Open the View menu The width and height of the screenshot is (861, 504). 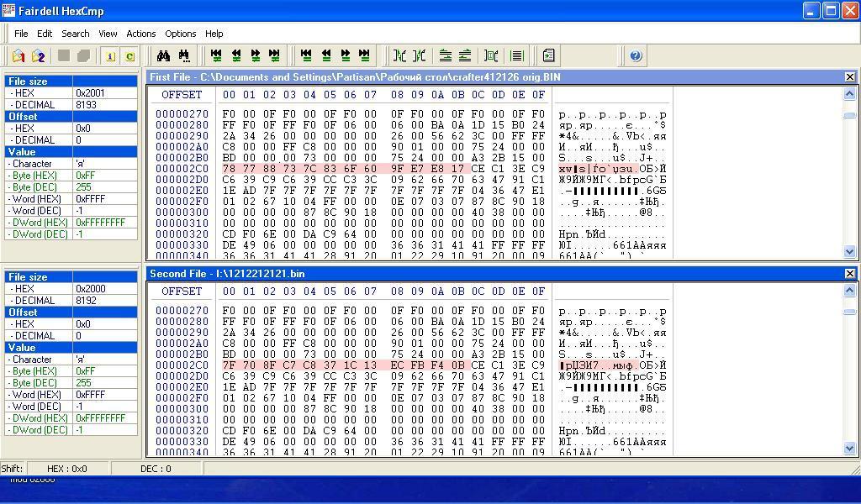click(108, 34)
